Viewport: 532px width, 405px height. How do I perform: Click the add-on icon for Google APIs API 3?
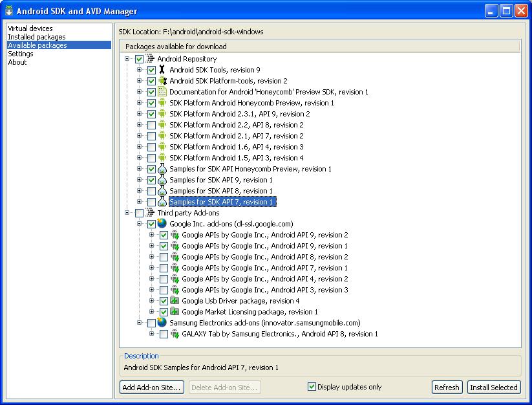tap(175, 290)
